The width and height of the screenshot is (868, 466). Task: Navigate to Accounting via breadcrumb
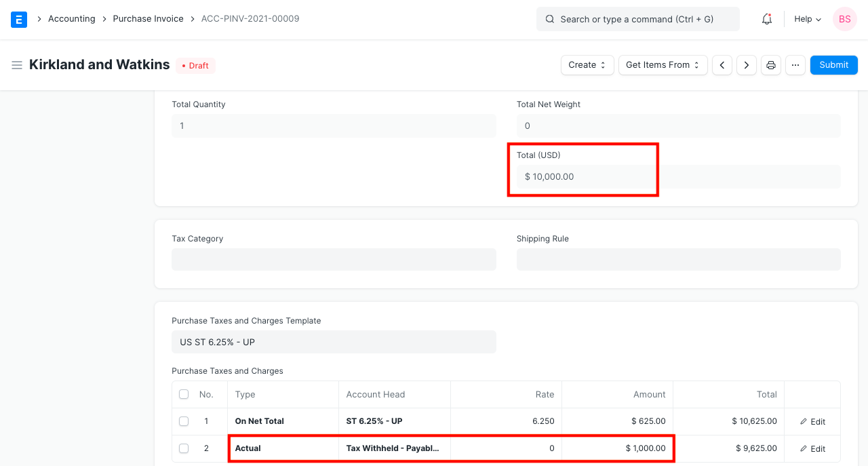(x=72, y=19)
